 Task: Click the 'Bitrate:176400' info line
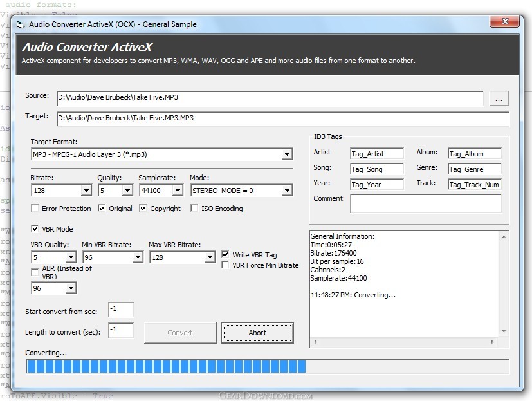(333, 253)
